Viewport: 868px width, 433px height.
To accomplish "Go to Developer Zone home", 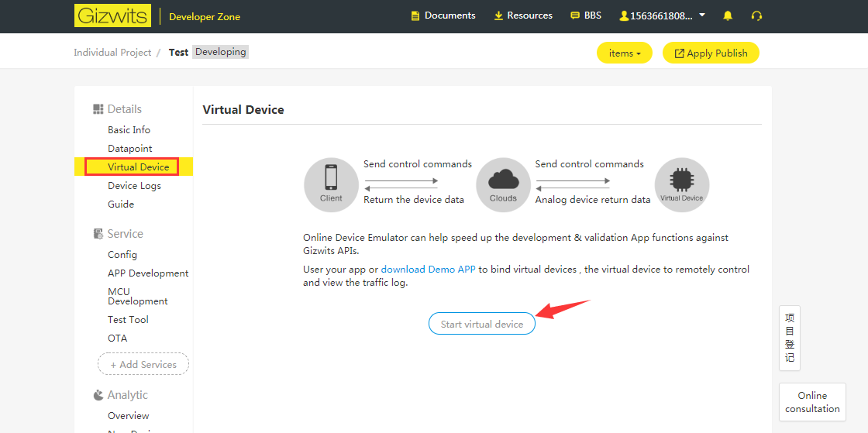I will [205, 16].
